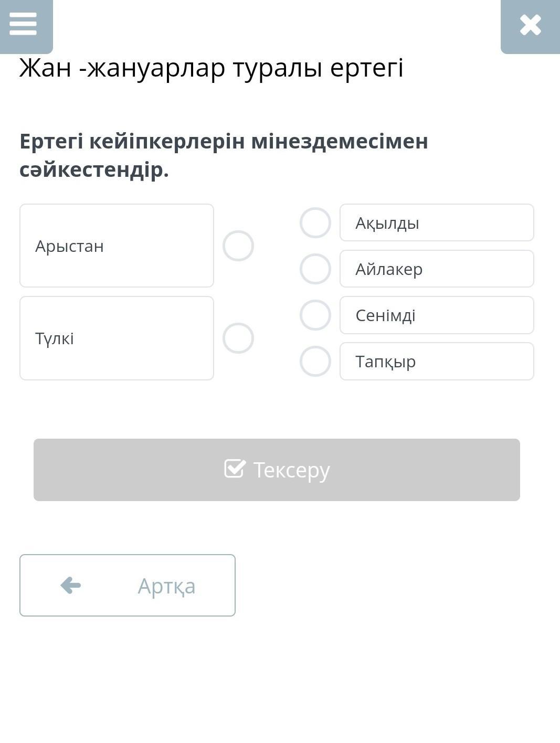
Task: Click the checkmark icon on Тексеру
Action: 235,469
